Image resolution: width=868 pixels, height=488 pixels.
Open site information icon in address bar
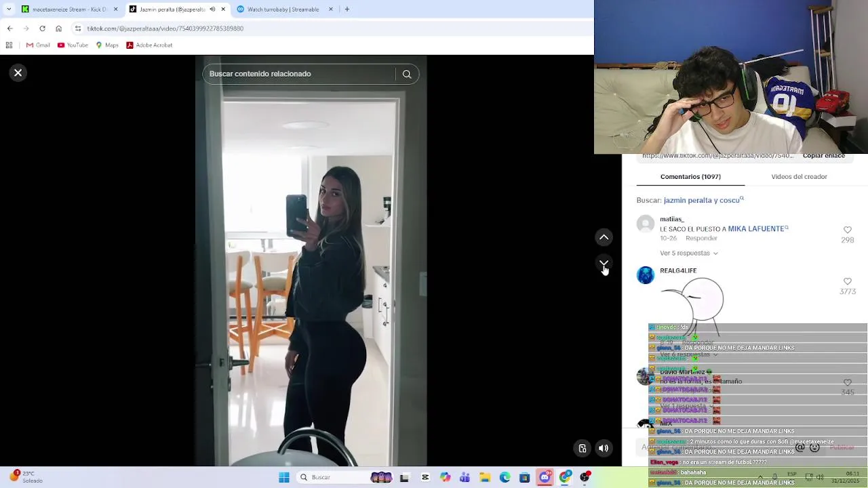tap(78, 28)
